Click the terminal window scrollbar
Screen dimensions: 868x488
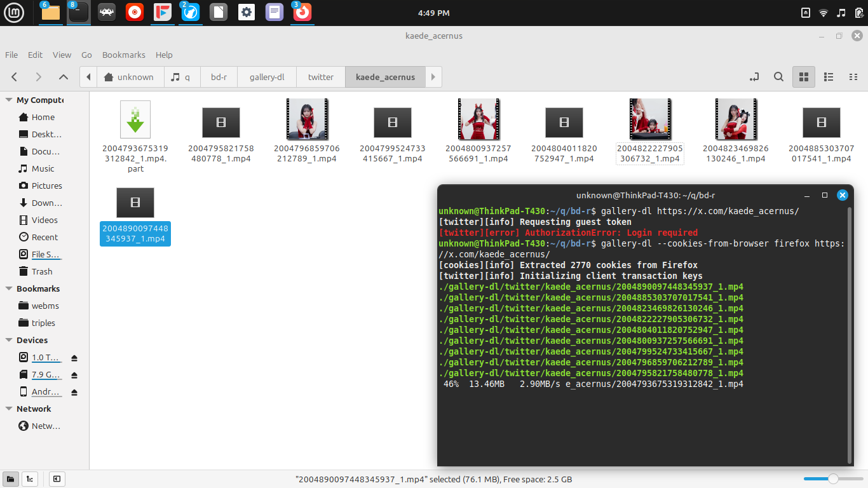click(850, 335)
